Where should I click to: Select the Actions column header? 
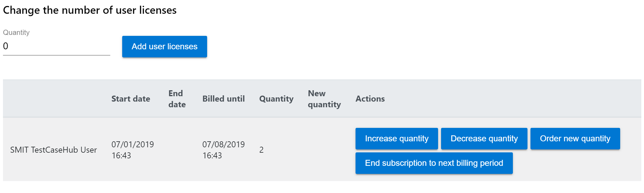click(x=370, y=99)
